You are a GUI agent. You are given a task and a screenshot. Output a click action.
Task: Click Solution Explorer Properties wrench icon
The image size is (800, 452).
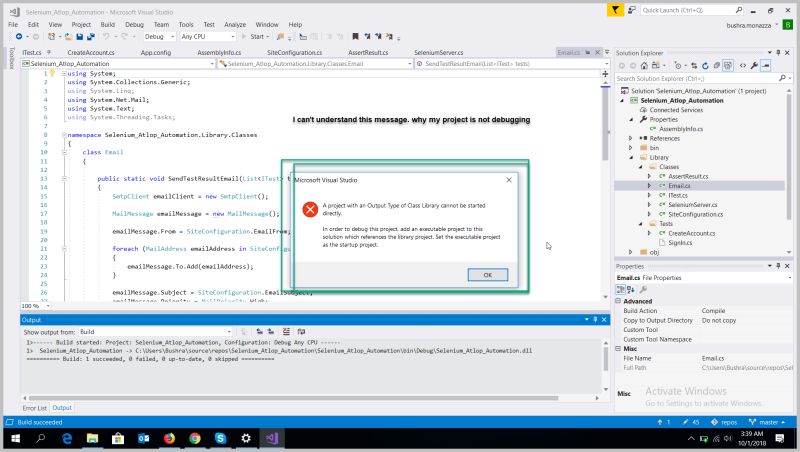coord(754,66)
